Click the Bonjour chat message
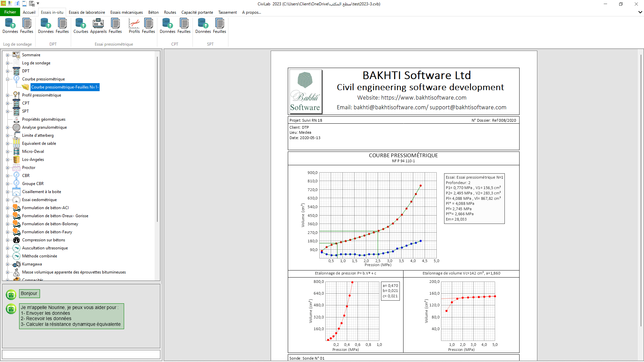Image resolution: width=644 pixels, height=362 pixels. (29, 294)
